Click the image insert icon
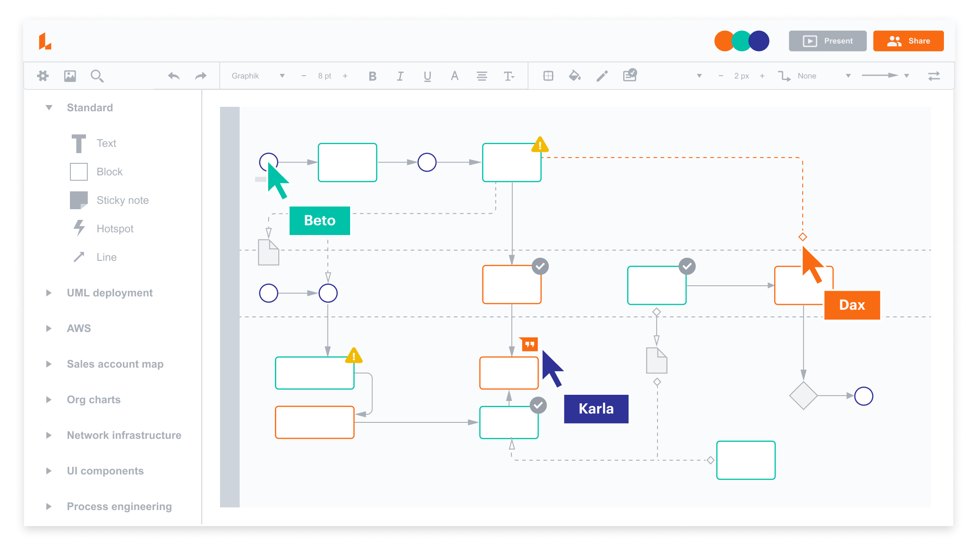Image resolution: width=980 pixels, height=551 pixels. 69,75
